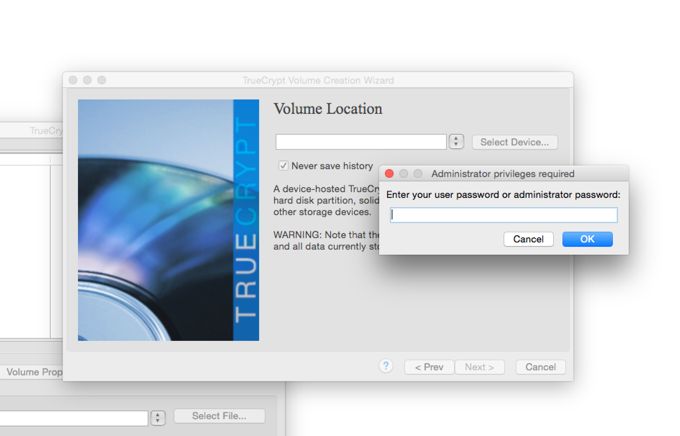This screenshot has width=680, height=436.
Task: Click the Volume Location heading text
Action: tap(328, 109)
